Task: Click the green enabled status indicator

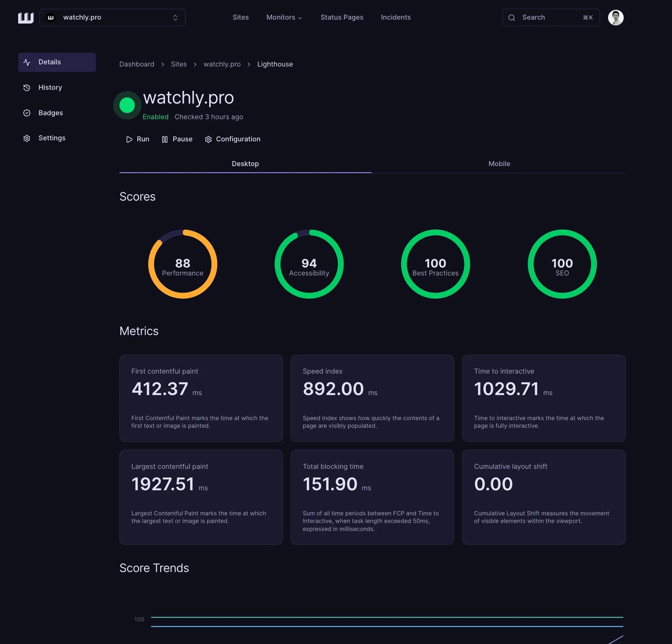Action: pyautogui.click(x=127, y=105)
